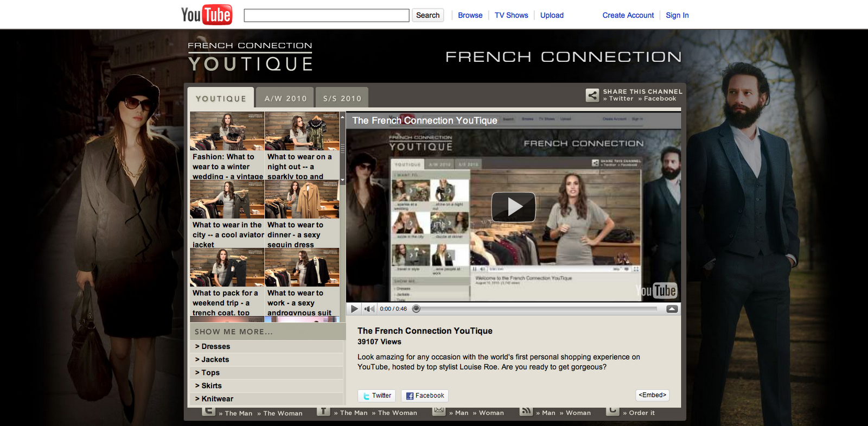This screenshot has width=868, height=426.
Task: Expand the Knitwear category
Action: (267, 398)
